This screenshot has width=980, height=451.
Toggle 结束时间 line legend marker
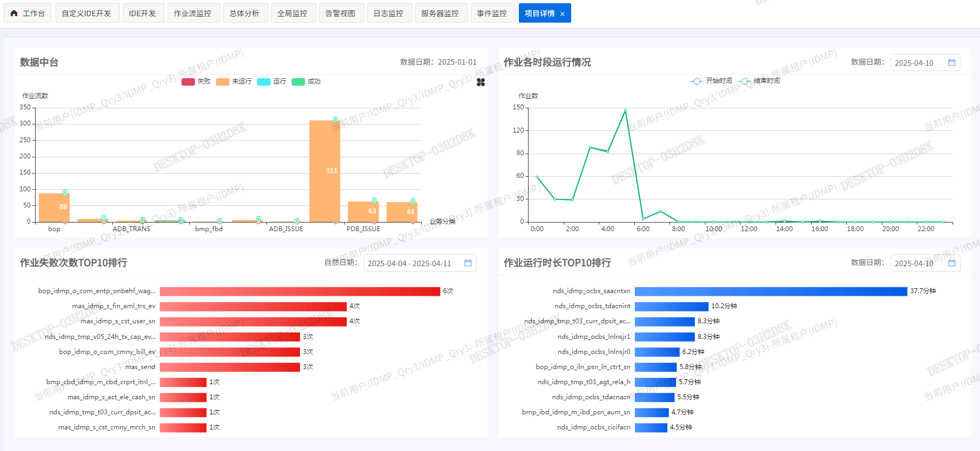(745, 81)
